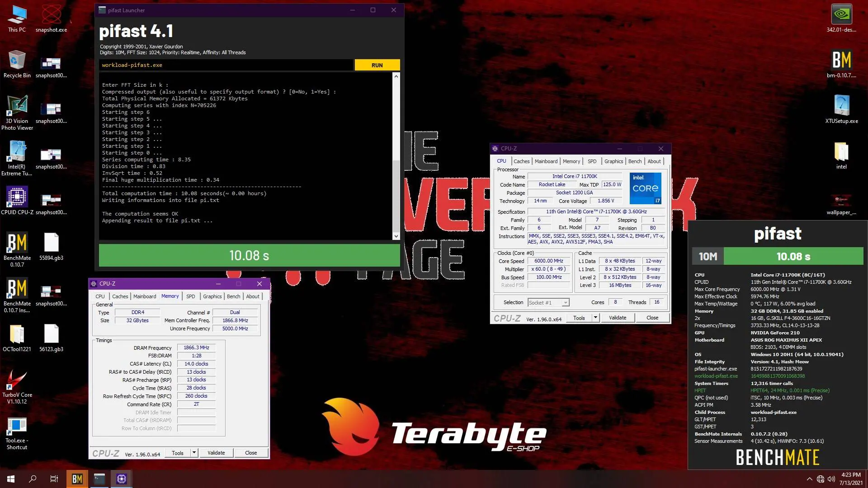Open the 55894.gb3 file icon
The height and width of the screenshot is (488, 868).
click(51, 247)
